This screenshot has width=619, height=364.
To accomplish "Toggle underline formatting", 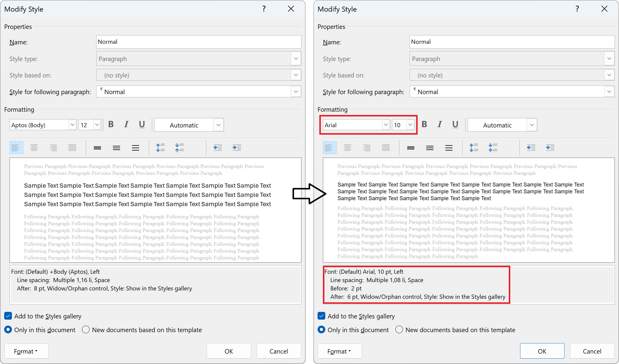I will pyautogui.click(x=142, y=125).
